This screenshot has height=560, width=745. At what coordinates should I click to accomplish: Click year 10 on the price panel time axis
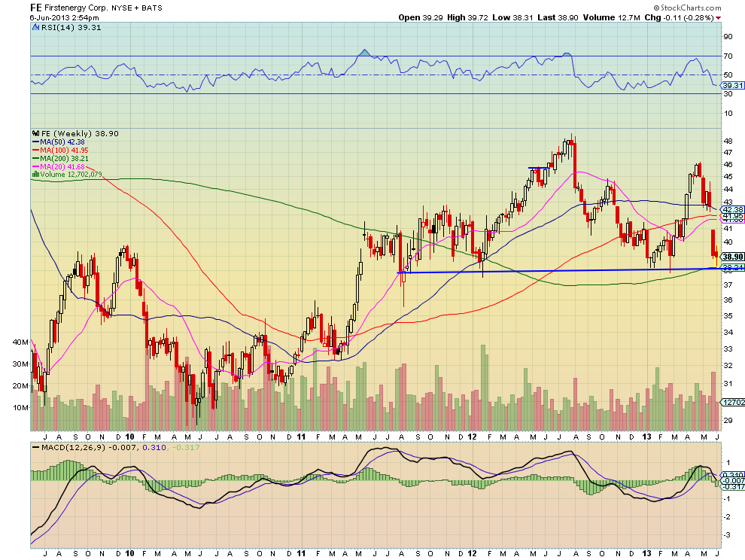pyautogui.click(x=129, y=437)
